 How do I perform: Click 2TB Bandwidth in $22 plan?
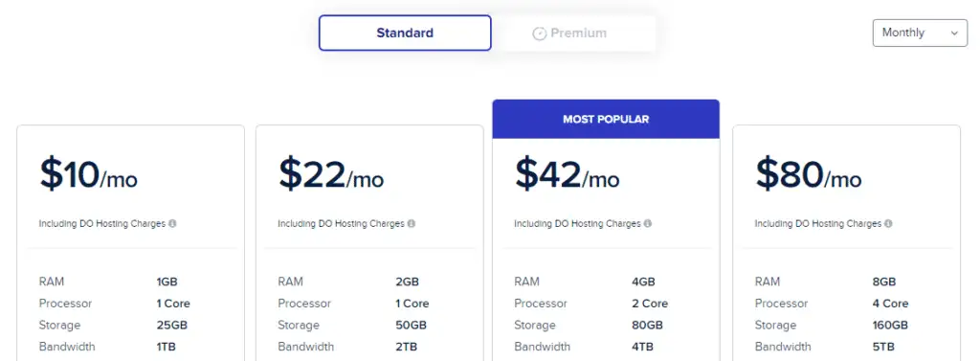pyautogui.click(x=406, y=347)
